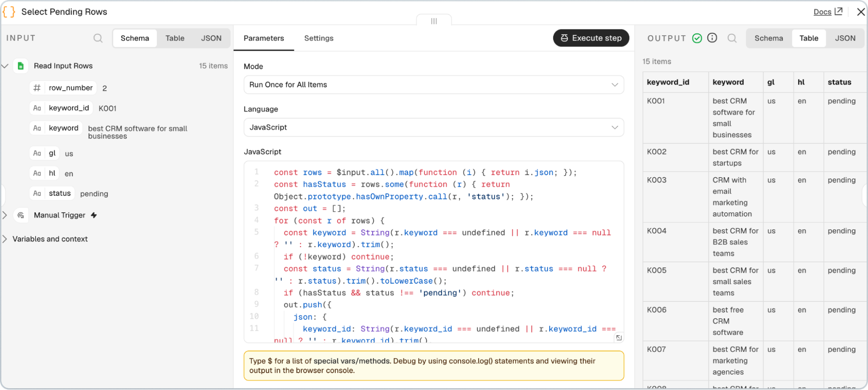
Task: Click the green success checkmark icon
Action: point(697,38)
